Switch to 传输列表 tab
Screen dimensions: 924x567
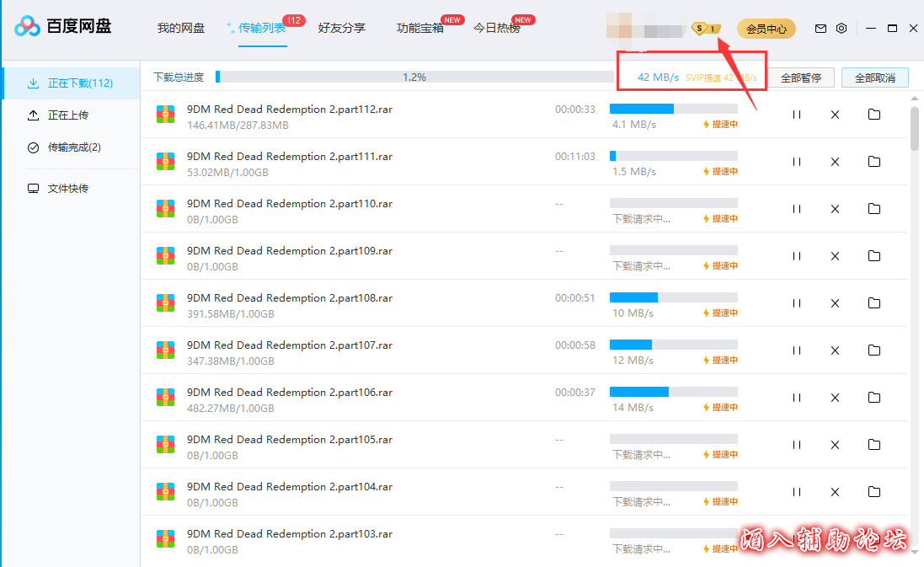point(262,29)
